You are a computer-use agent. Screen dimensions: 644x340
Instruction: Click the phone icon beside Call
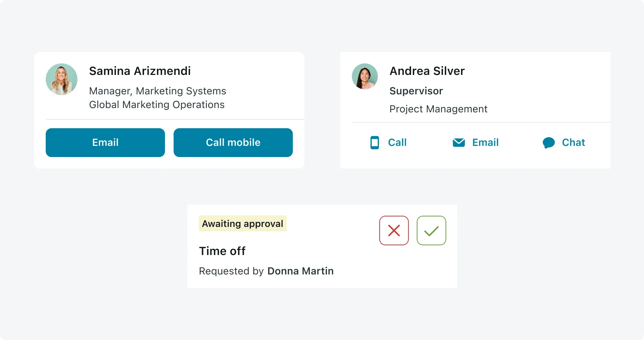coord(375,143)
